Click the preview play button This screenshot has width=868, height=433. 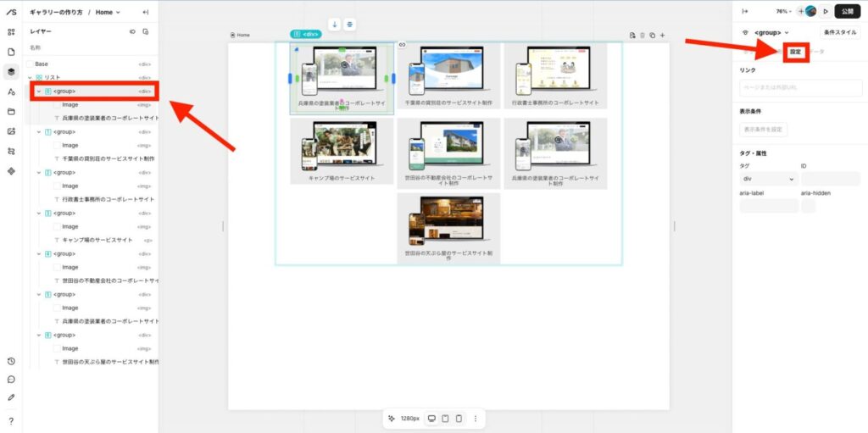(x=825, y=12)
